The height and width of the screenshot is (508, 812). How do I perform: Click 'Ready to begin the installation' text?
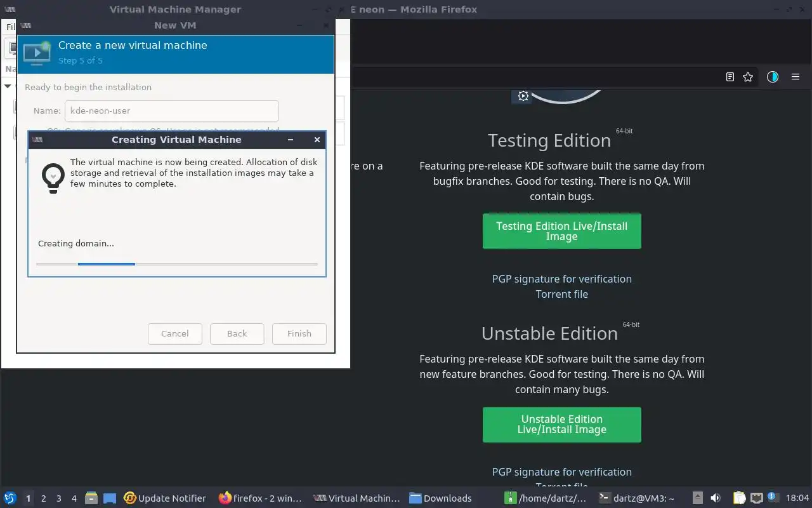(88, 87)
